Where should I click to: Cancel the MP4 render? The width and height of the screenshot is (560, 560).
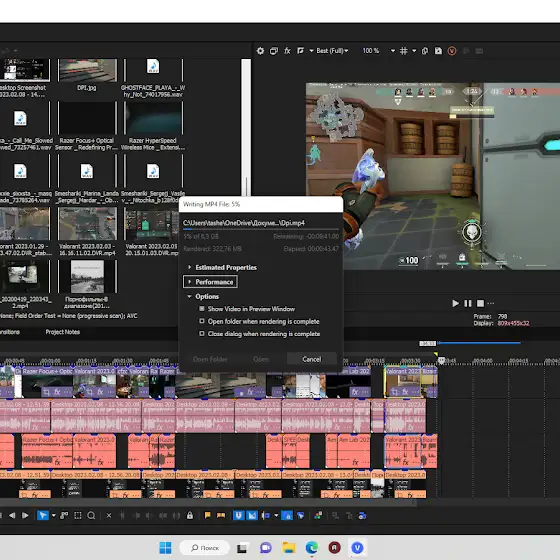click(311, 359)
